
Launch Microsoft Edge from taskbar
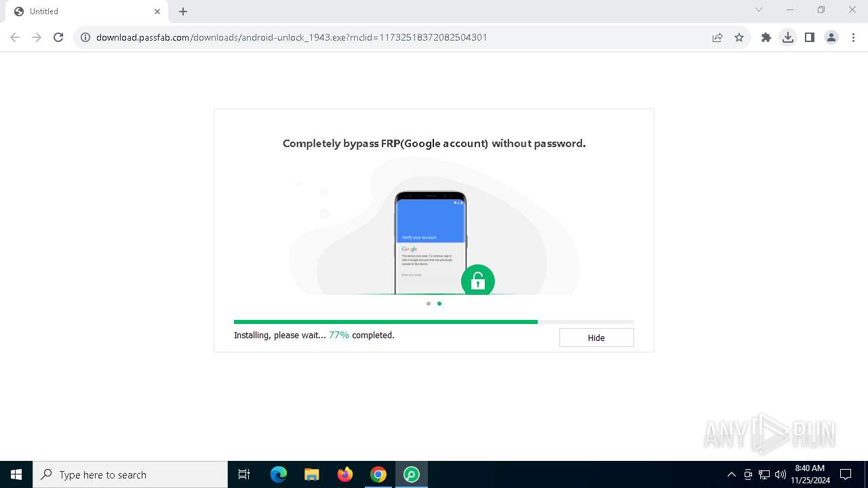[279, 474]
